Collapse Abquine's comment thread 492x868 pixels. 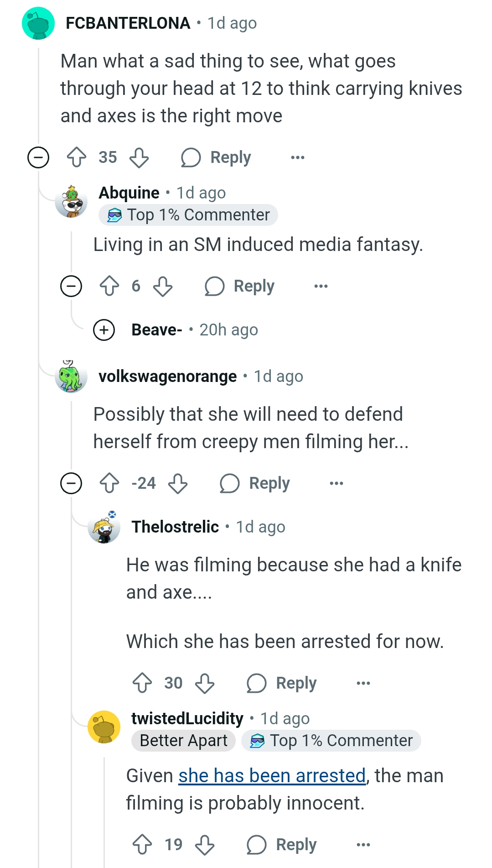coord(71,286)
